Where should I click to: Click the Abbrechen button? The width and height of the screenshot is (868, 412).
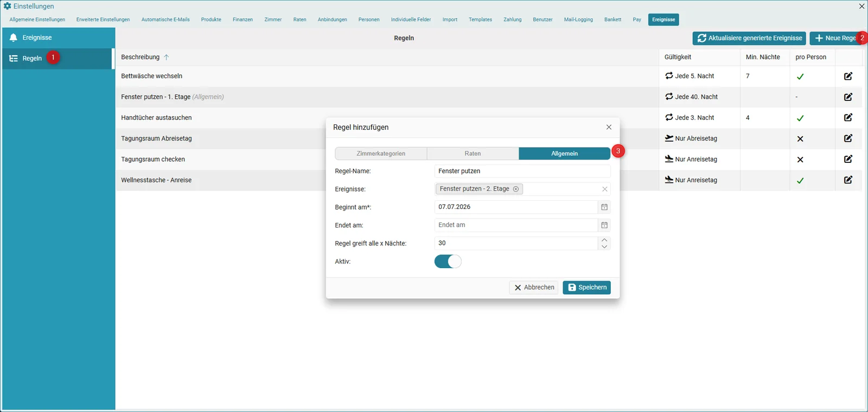pos(534,287)
